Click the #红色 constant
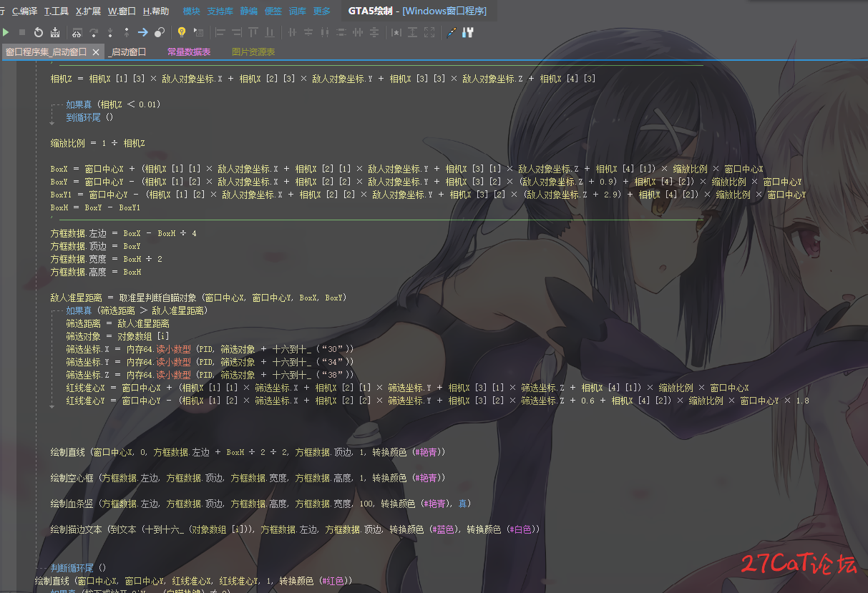The width and height of the screenshot is (868, 593). click(333, 581)
